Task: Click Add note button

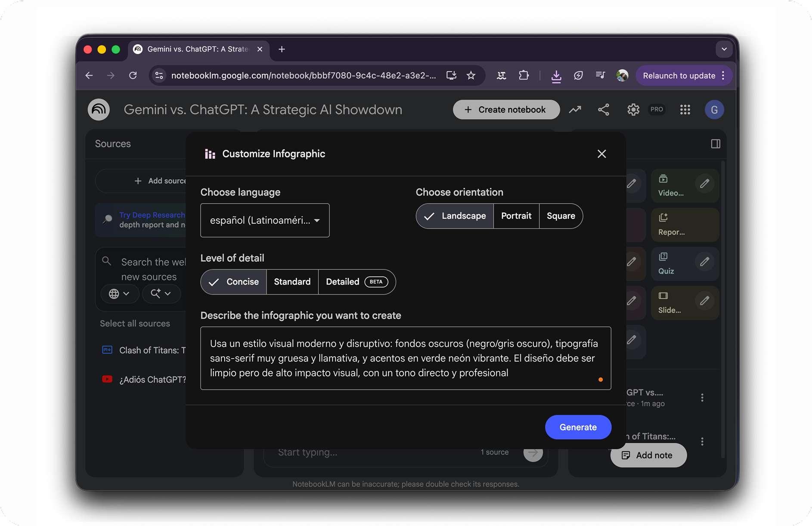Action: 648,455
